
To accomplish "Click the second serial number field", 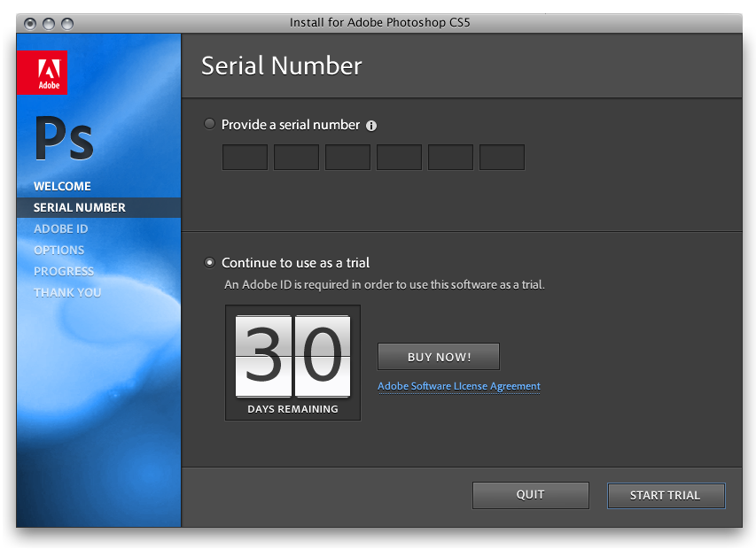I will [x=297, y=157].
